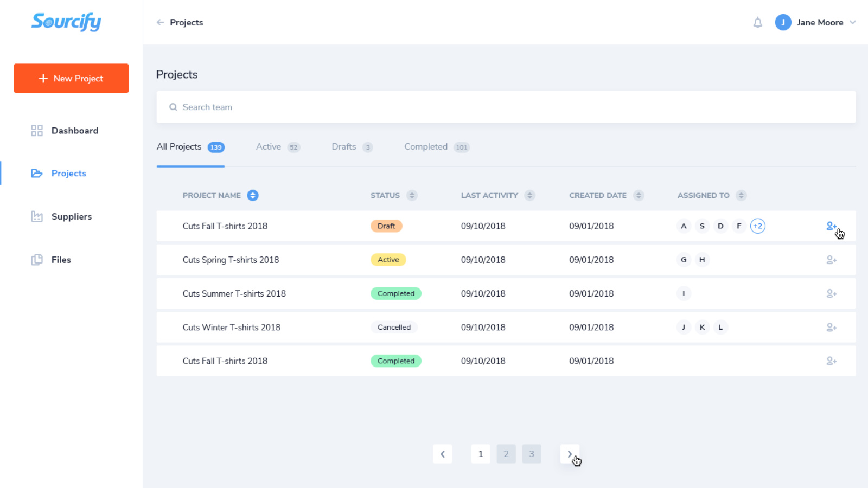Open Dashboard in the sidebar
This screenshot has width=868, height=488.
[65, 131]
